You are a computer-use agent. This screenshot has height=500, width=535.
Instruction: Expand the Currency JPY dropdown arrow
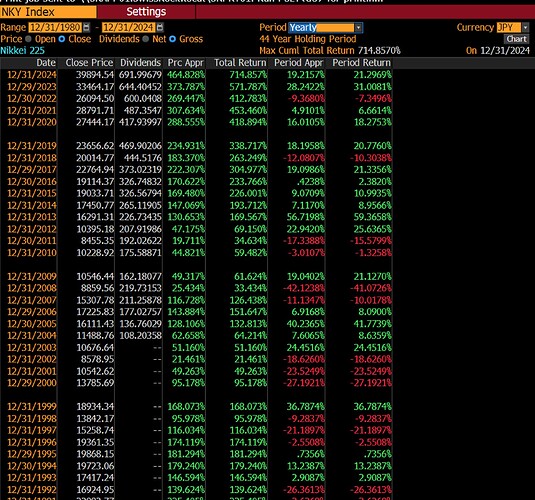pos(525,27)
